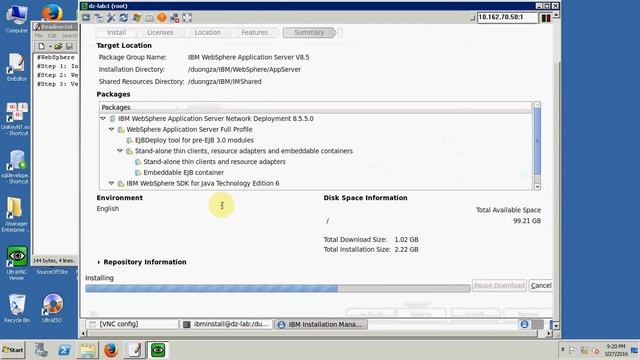Open Server Manager from the taskbar

click(x=41, y=350)
